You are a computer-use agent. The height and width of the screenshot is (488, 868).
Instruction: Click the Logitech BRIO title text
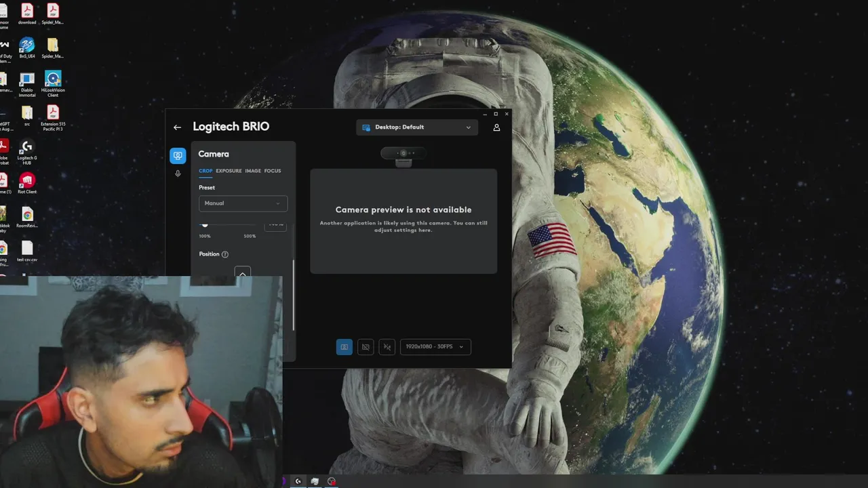[x=231, y=127]
